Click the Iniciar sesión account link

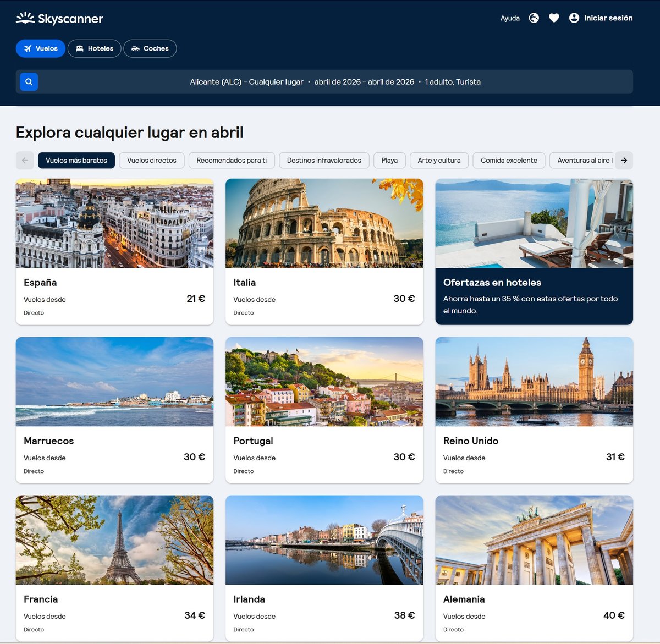(x=601, y=18)
